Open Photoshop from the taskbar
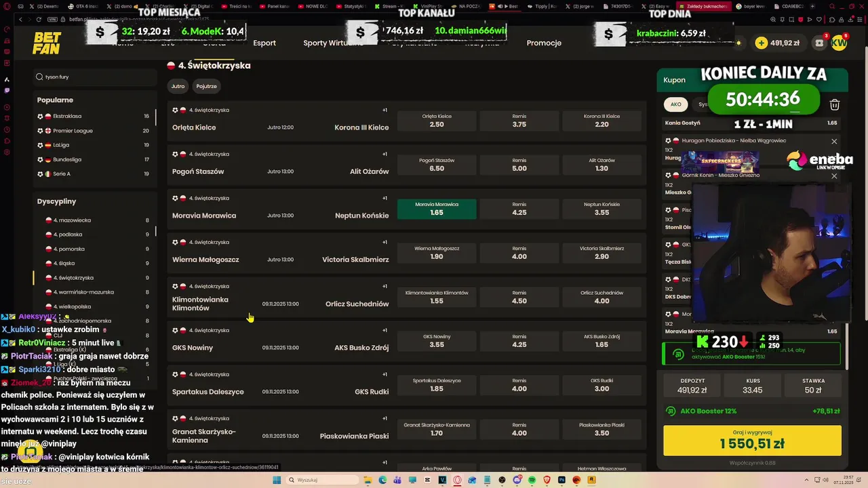This screenshot has width=868, height=488. pyautogui.click(x=561, y=480)
